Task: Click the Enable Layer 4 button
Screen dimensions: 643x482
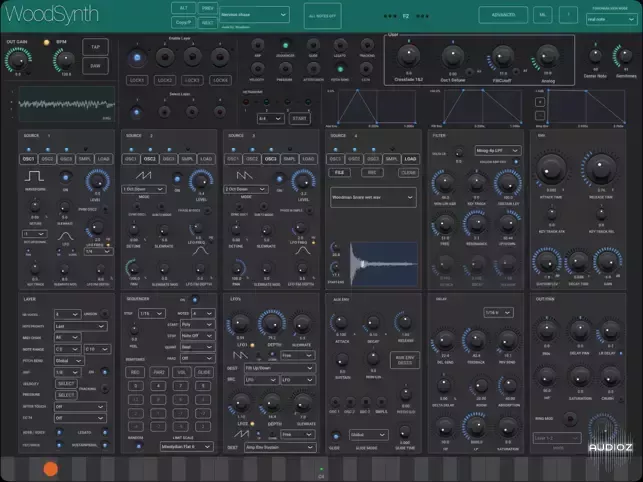Action: pos(220,57)
